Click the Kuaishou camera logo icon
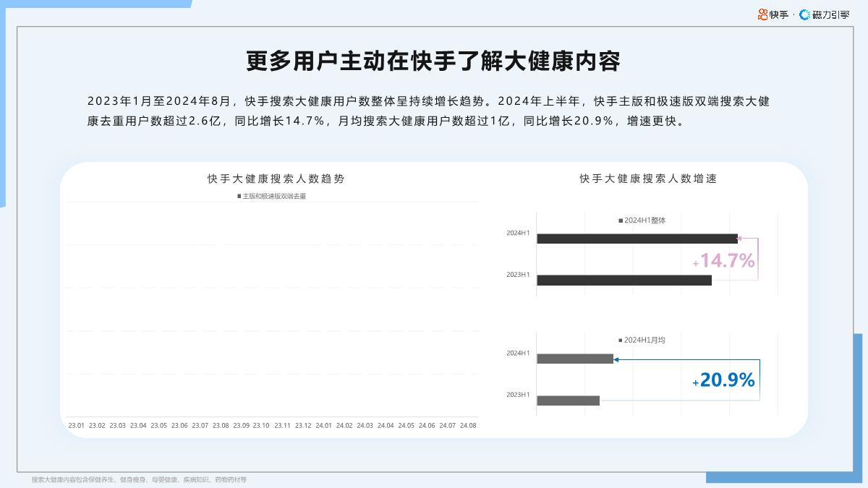868x488 pixels. click(x=762, y=12)
